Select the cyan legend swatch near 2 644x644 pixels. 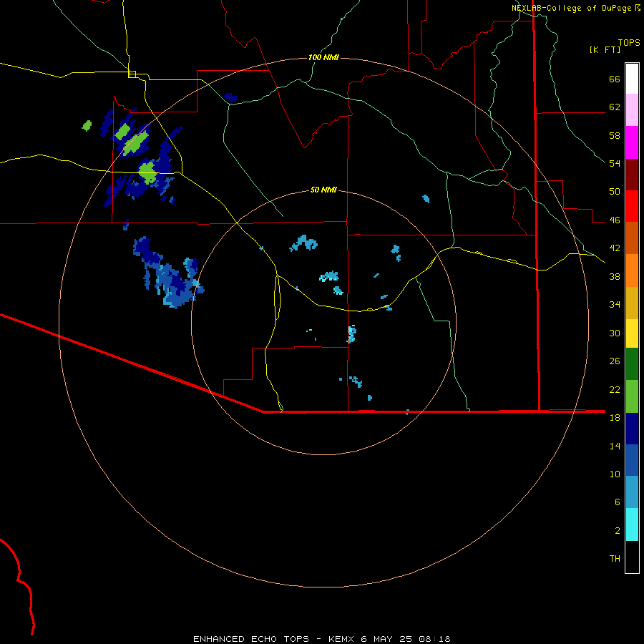(x=632, y=525)
